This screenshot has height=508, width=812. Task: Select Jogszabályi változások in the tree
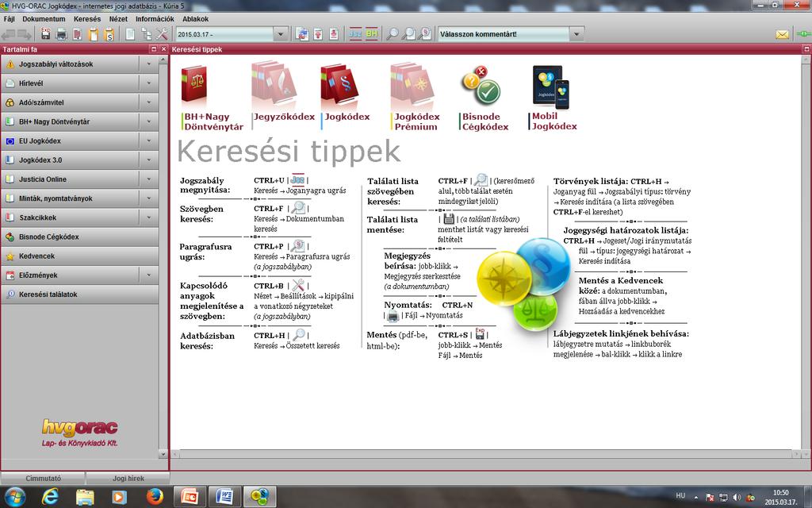71,63
